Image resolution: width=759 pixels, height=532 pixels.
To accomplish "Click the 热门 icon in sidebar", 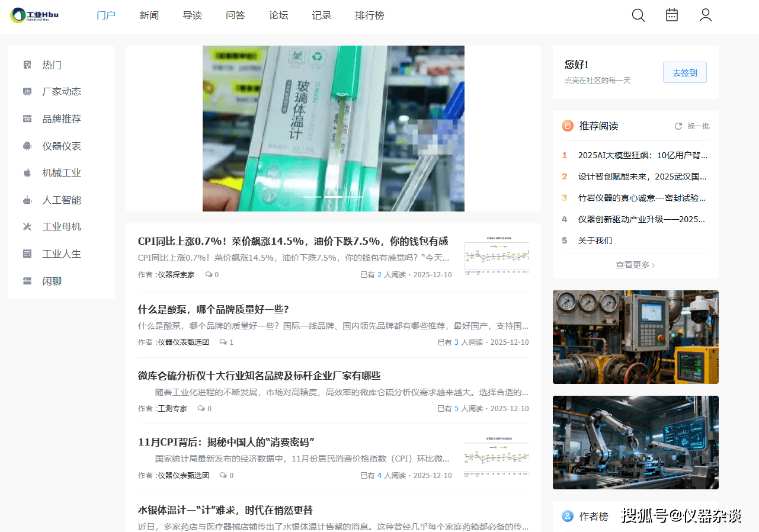I will coord(27,65).
